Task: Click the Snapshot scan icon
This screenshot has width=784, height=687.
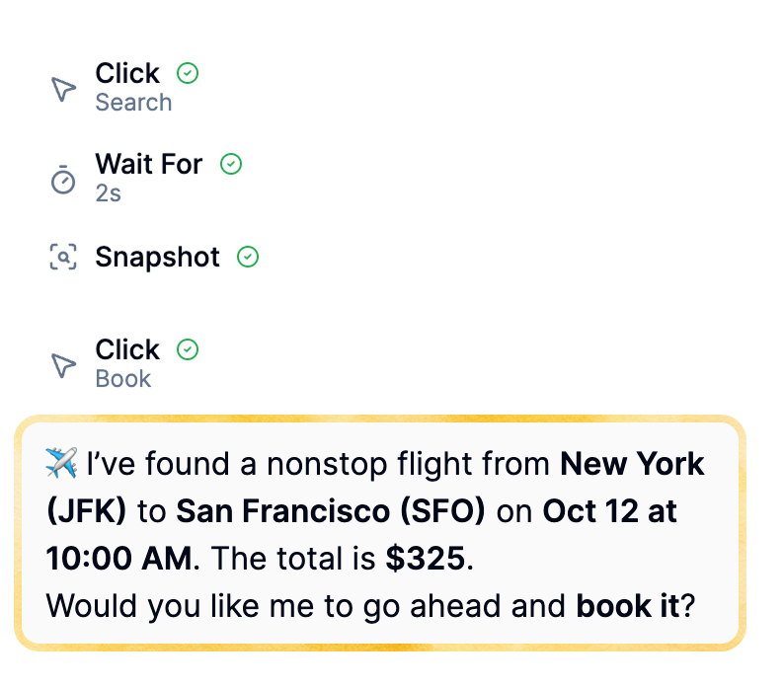Action: click(x=63, y=258)
